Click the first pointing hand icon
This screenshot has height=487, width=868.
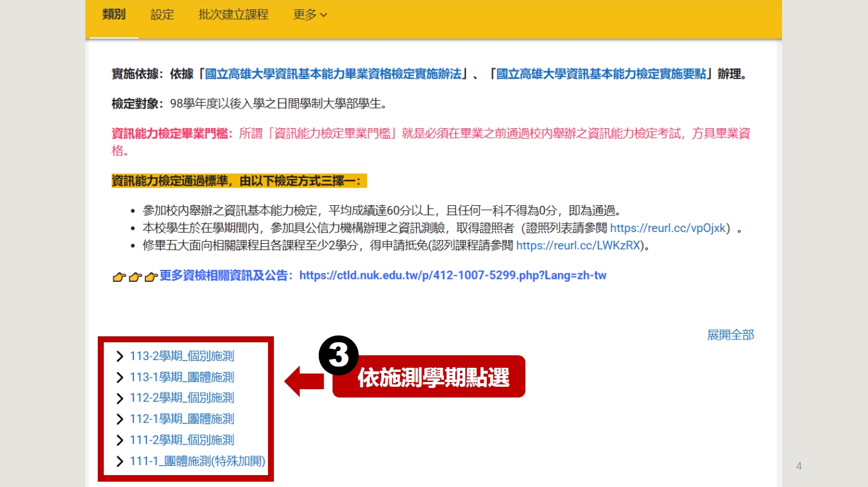tap(119, 277)
